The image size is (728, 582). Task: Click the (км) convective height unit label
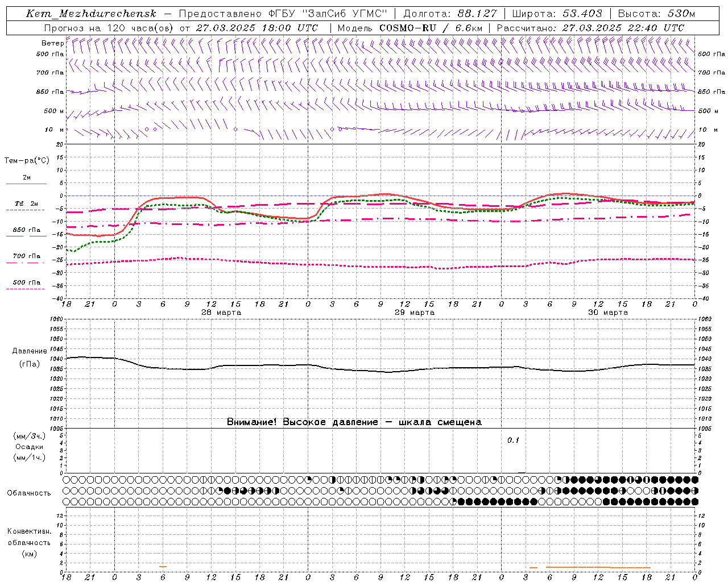[30, 554]
